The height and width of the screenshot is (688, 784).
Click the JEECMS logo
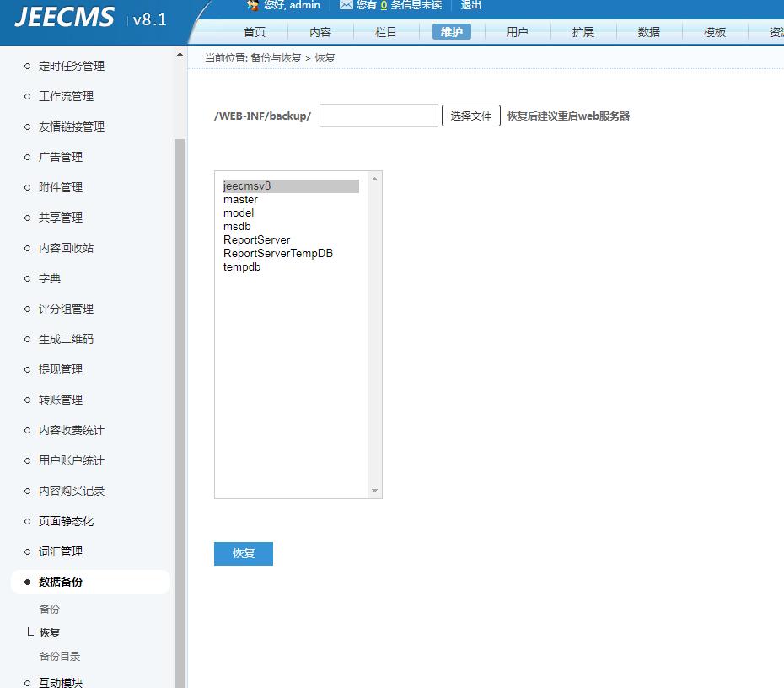(65, 17)
